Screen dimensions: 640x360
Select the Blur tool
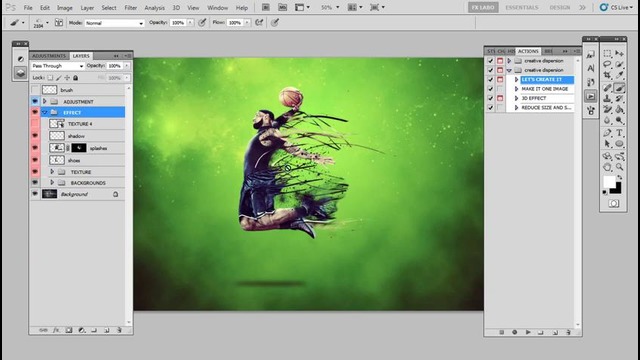point(607,120)
